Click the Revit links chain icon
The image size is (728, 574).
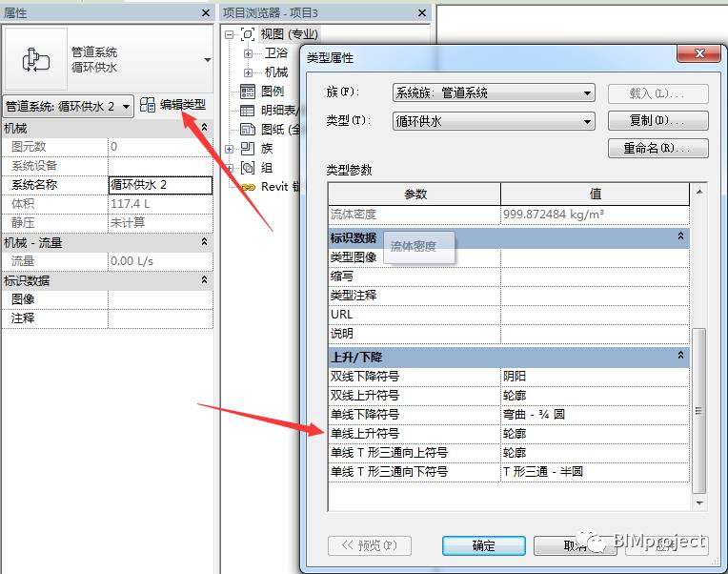pyautogui.click(x=249, y=187)
